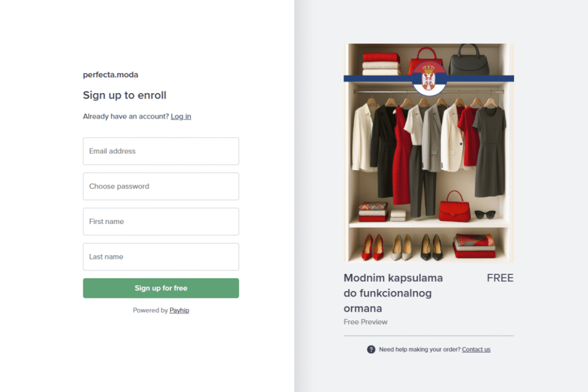The width and height of the screenshot is (588, 392).
Task: Follow the Payhip link
Action: [179, 311]
